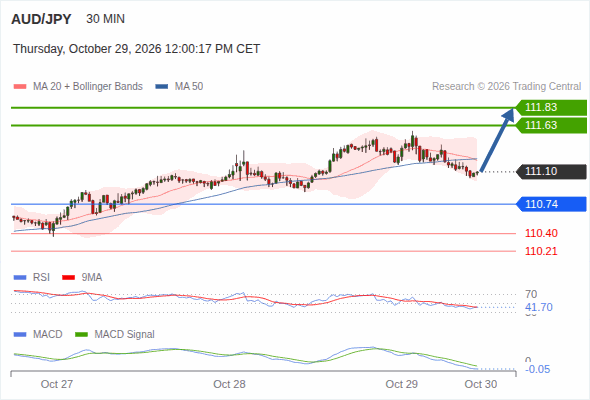The width and height of the screenshot is (590, 400).
Task: Click the 111.10 current price tag
Action: coord(551,172)
